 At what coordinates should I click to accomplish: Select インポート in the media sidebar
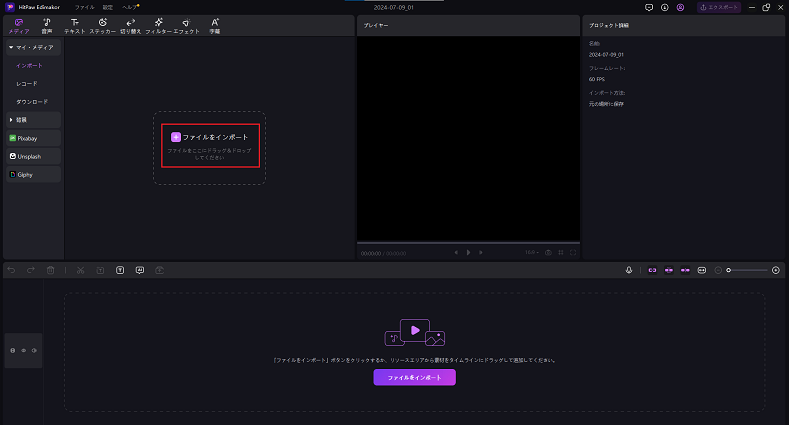[x=29, y=66]
